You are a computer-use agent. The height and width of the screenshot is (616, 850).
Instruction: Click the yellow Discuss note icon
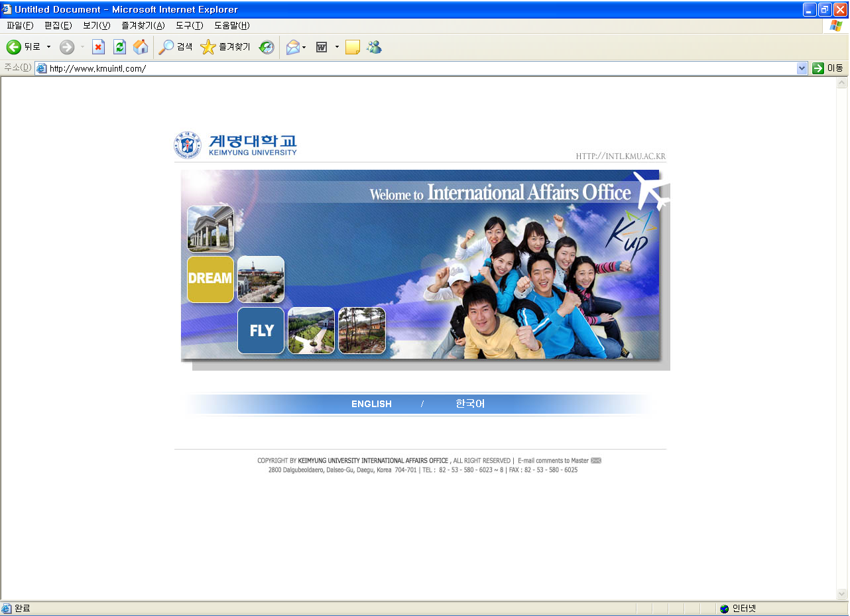[x=353, y=47]
